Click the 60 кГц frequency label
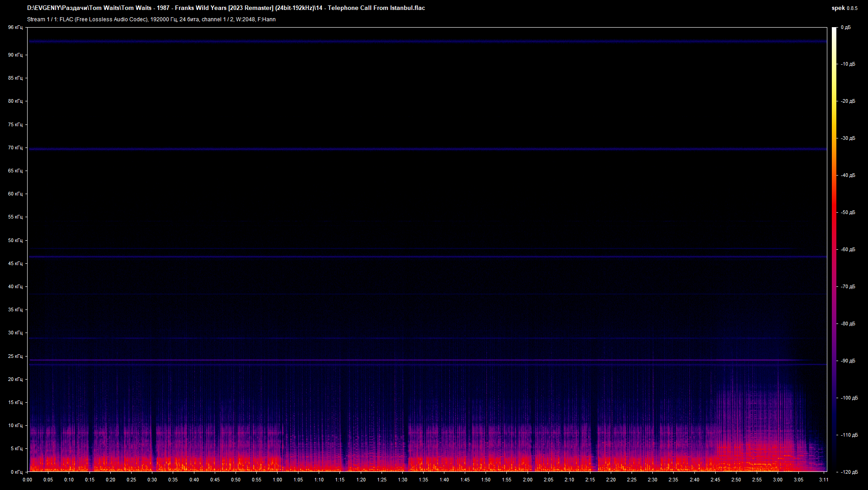Viewport: 868px width, 490px height. click(x=15, y=194)
